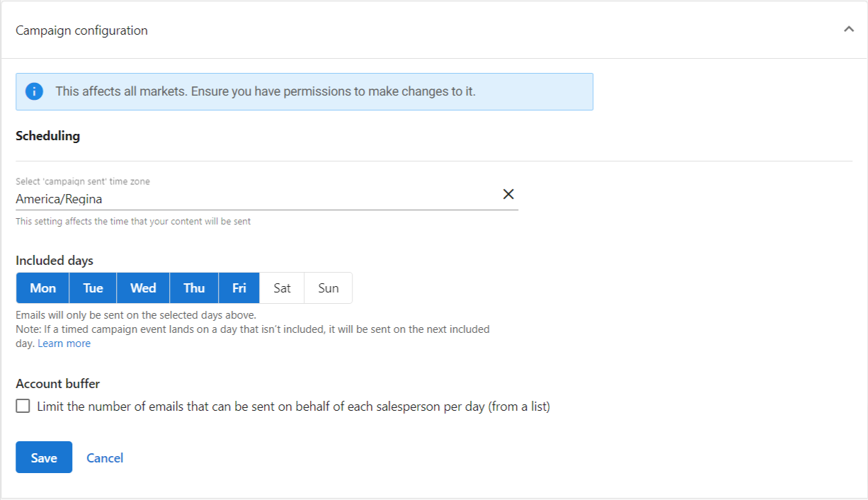Open the Learn more link
Viewport: 868px width, 500px height.
pyautogui.click(x=64, y=343)
